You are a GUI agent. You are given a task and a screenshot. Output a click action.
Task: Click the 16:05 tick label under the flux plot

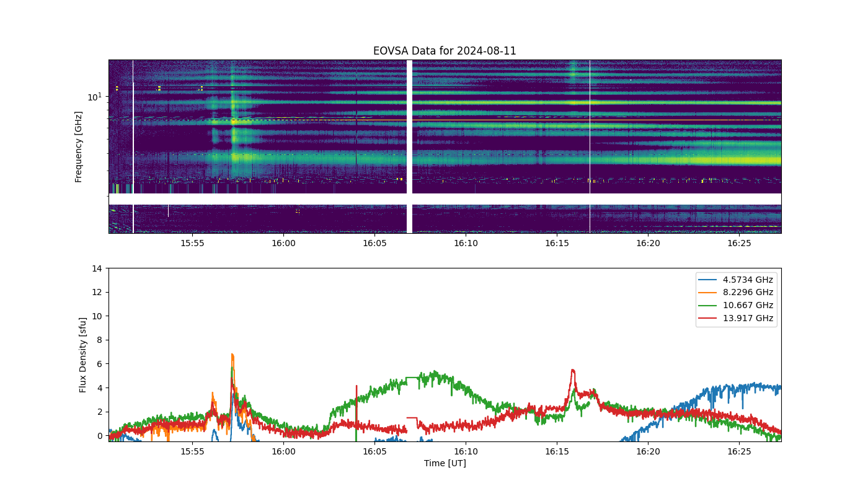coord(374,451)
